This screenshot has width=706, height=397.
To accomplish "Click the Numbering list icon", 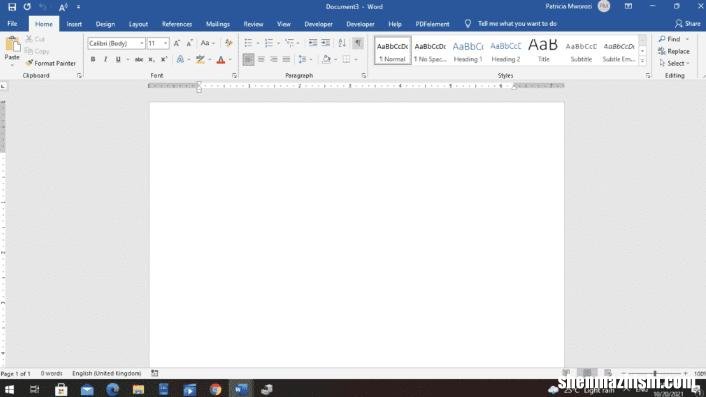I will pyautogui.click(x=269, y=43).
